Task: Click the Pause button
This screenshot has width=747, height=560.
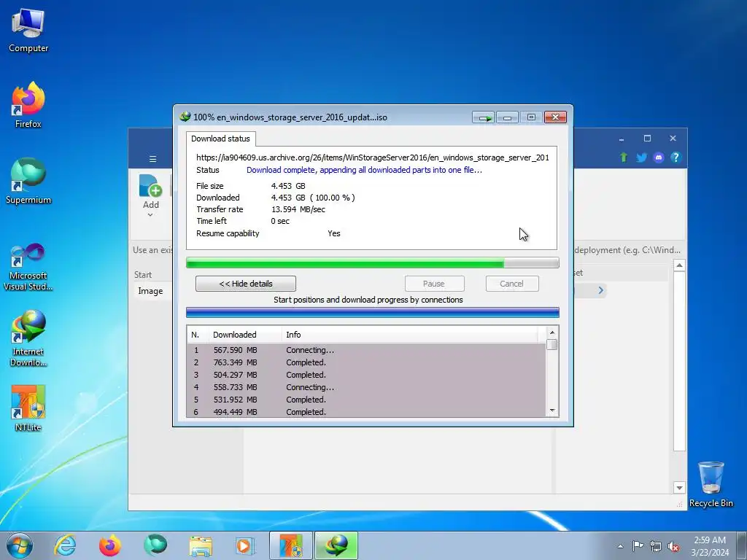Action: (x=434, y=284)
